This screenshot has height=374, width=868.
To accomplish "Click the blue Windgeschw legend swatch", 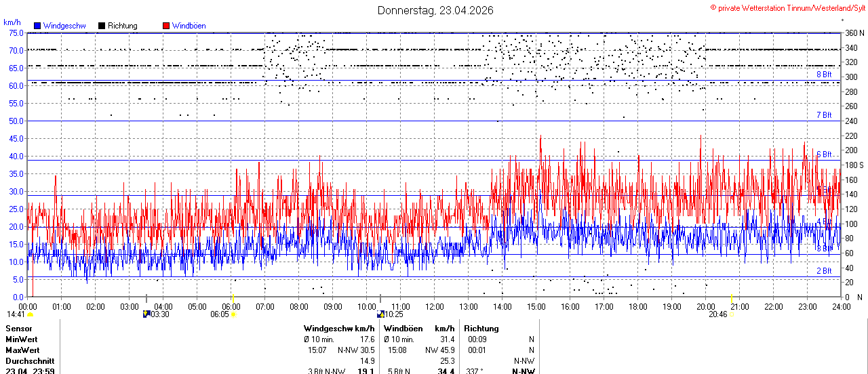I will [37, 26].
